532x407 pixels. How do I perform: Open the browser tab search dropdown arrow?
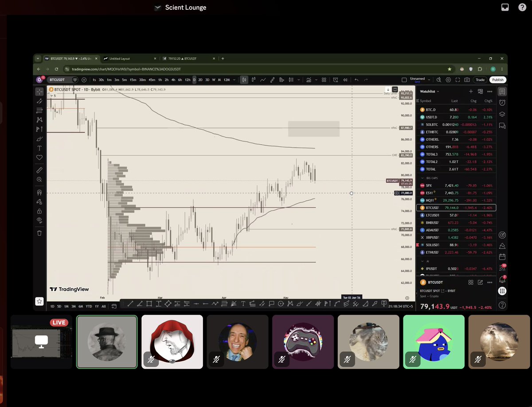tap(38, 58)
